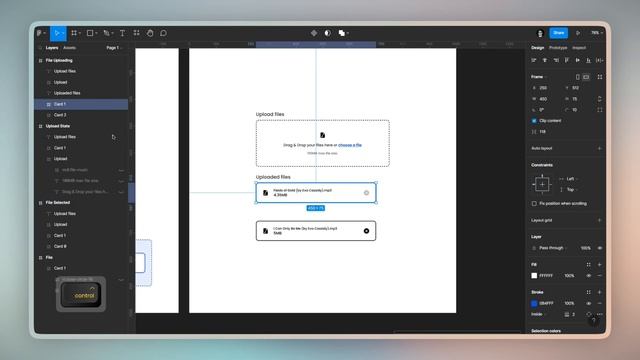Click the Resize to fit icon
640x360 pixels.
coord(600,77)
